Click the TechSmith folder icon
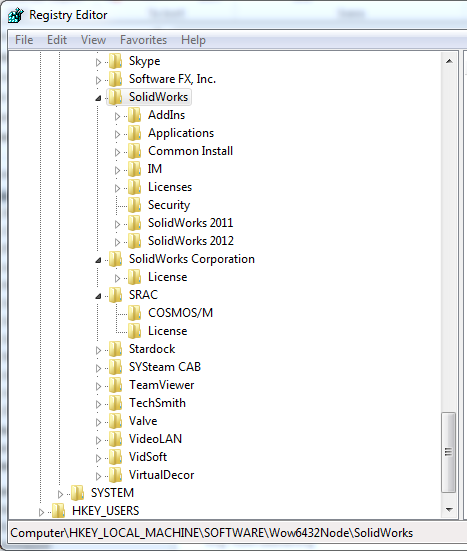This screenshot has height=551, width=467. 115,403
